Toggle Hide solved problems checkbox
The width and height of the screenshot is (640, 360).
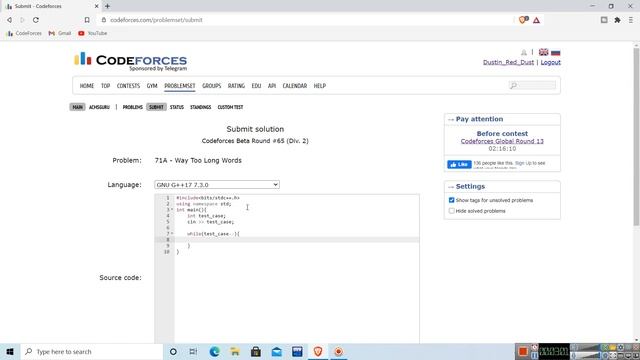[x=451, y=211]
